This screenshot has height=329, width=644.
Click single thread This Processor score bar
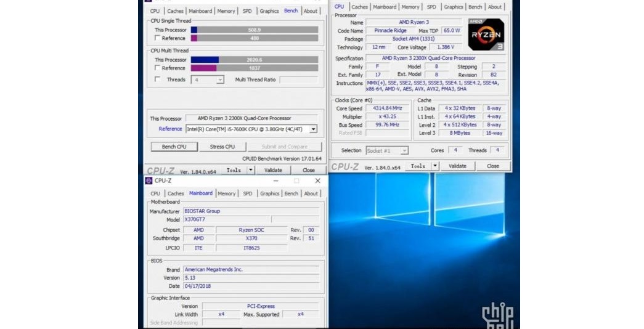point(255,30)
